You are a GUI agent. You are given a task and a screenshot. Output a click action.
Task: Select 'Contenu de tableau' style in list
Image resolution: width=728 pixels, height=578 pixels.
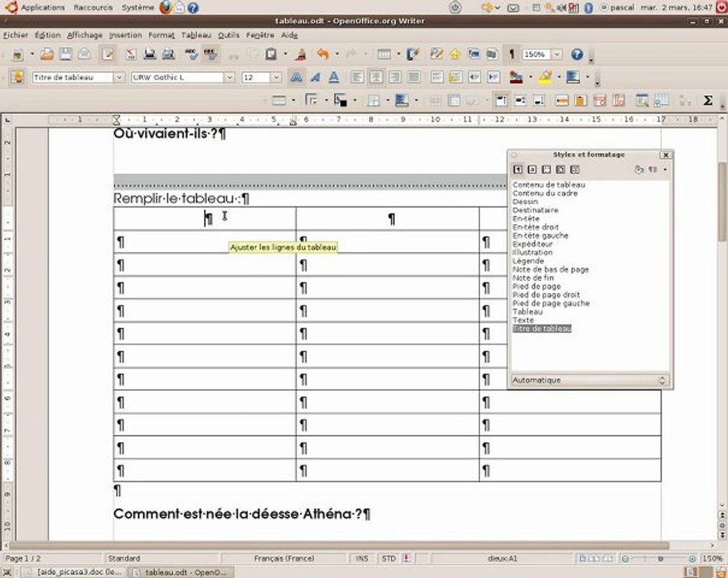tap(549, 185)
